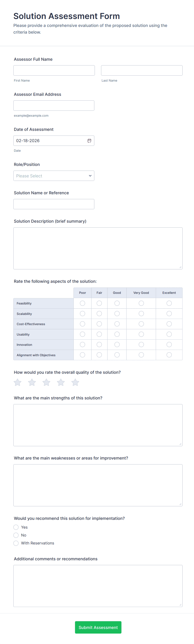Rate Feasibility as Excellent

tap(169, 303)
